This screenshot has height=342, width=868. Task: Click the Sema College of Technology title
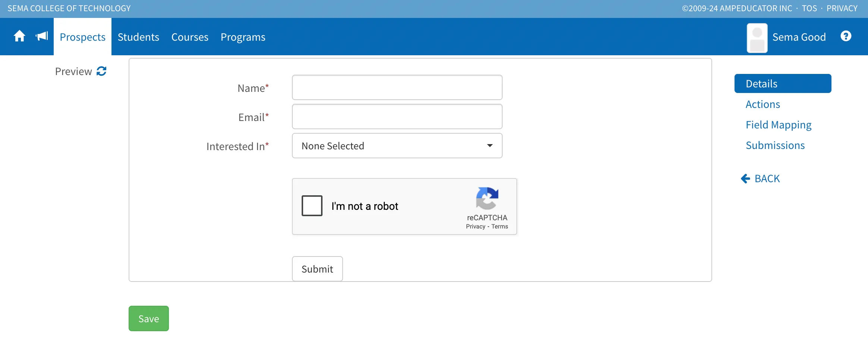tap(69, 8)
